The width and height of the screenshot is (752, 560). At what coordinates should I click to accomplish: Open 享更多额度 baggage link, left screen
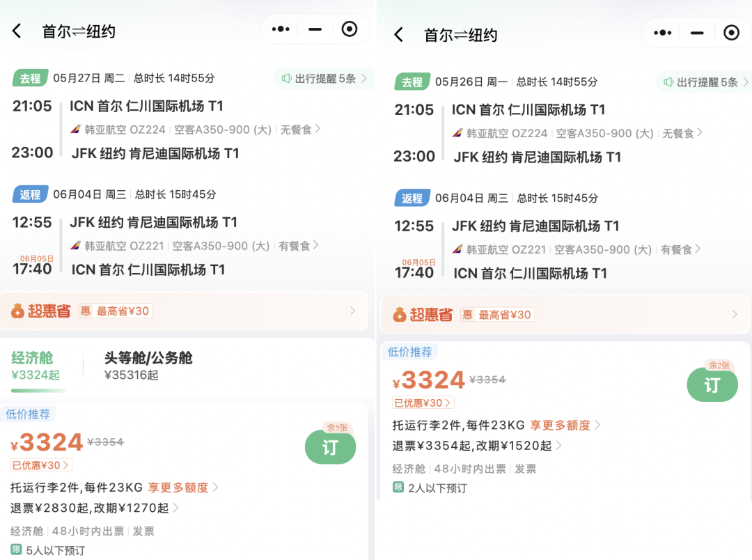(182, 488)
